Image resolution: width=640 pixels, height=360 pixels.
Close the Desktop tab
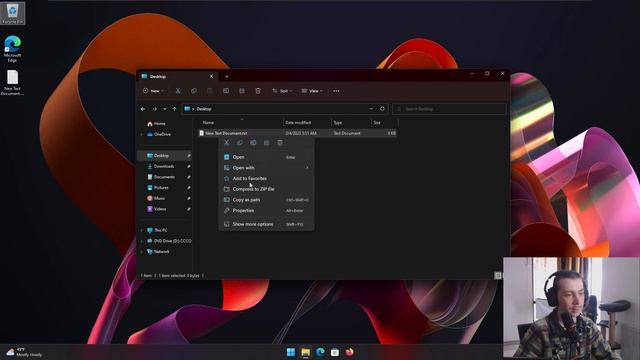click(x=211, y=76)
